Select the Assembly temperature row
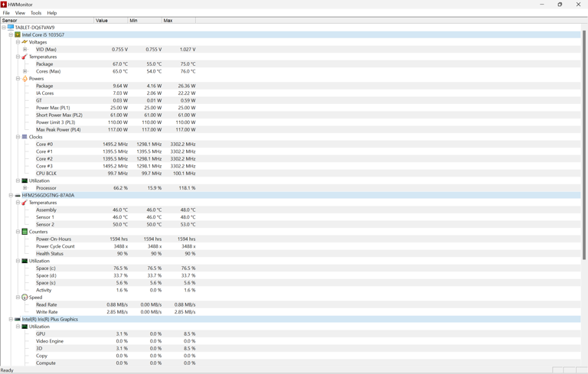Image resolution: width=588 pixels, height=374 pixels. coord(290,210)
